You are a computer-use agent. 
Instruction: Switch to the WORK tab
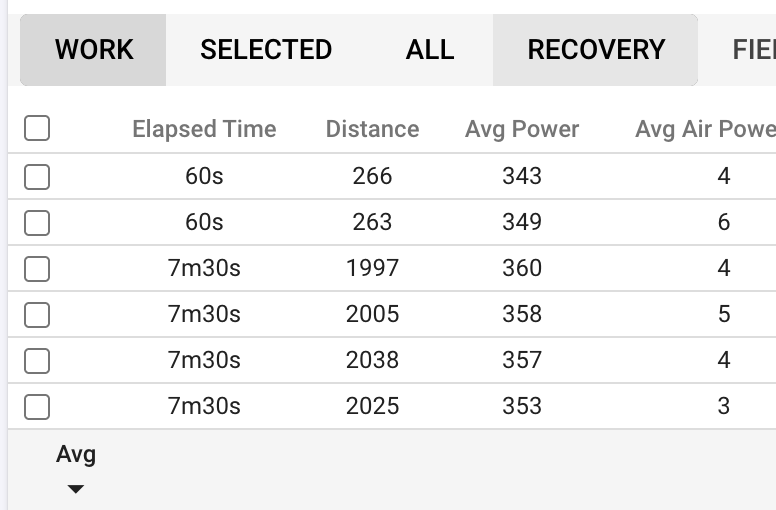[94, 50]
